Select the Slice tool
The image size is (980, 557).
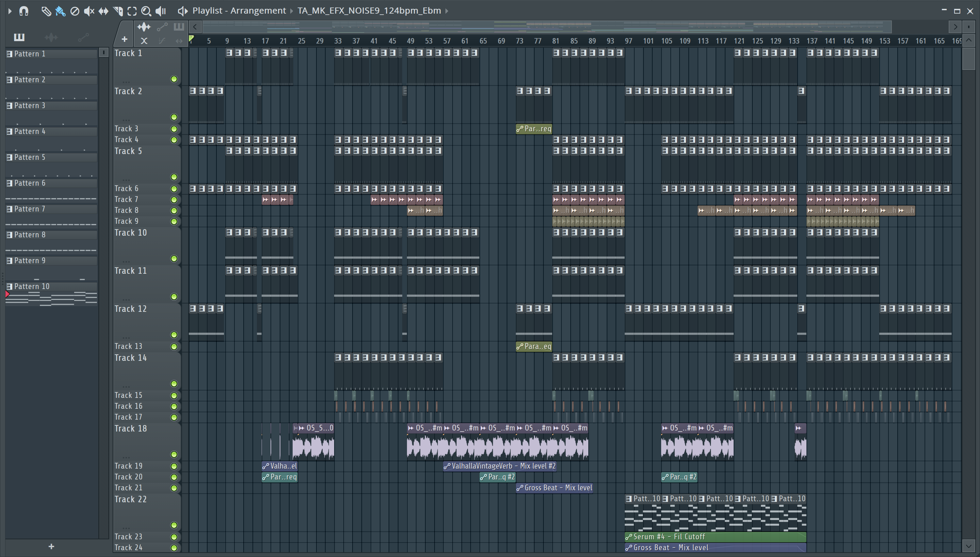coord(118,12)
